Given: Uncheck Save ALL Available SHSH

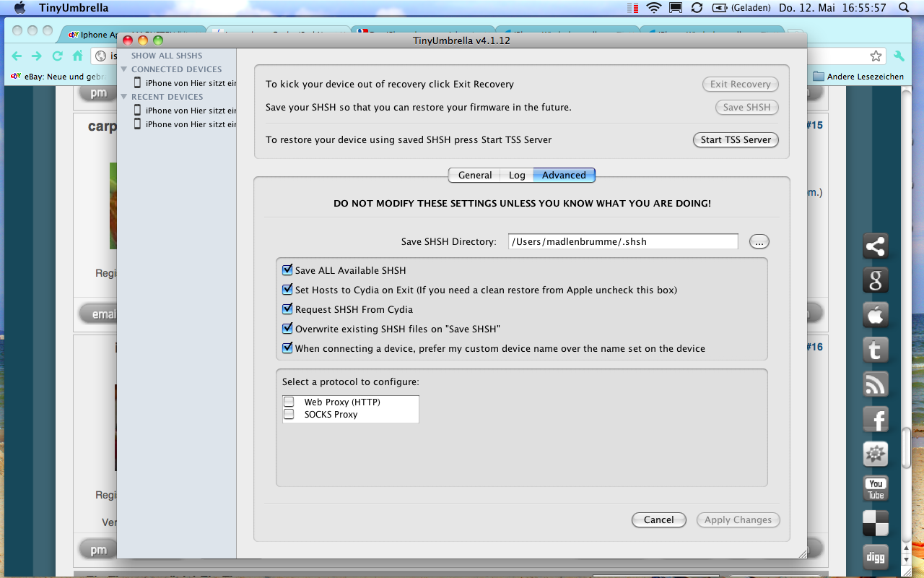Looking at the screenshot, I should (x=288, y=270).
